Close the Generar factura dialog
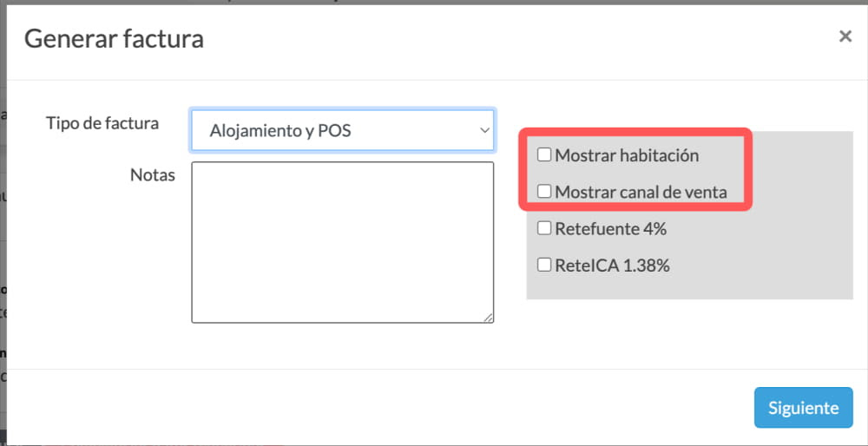 [845, 36]
